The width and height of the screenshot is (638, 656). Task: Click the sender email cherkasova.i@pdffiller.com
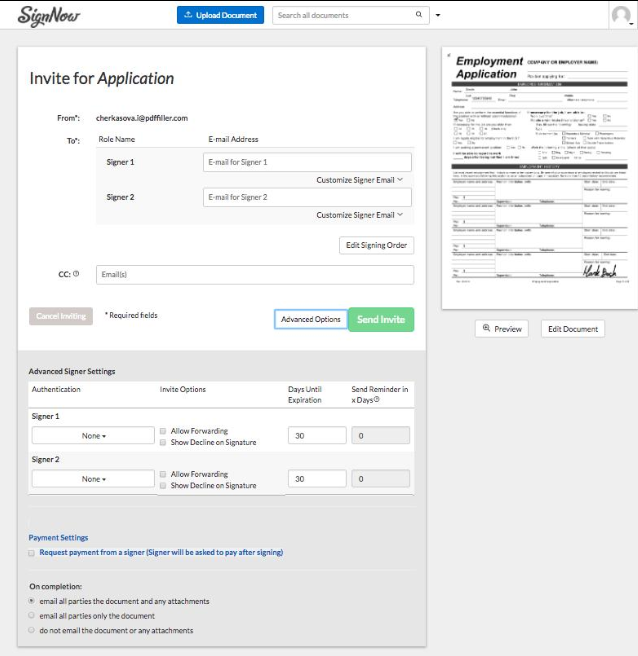pyautogui.click(x=142, y=118)
